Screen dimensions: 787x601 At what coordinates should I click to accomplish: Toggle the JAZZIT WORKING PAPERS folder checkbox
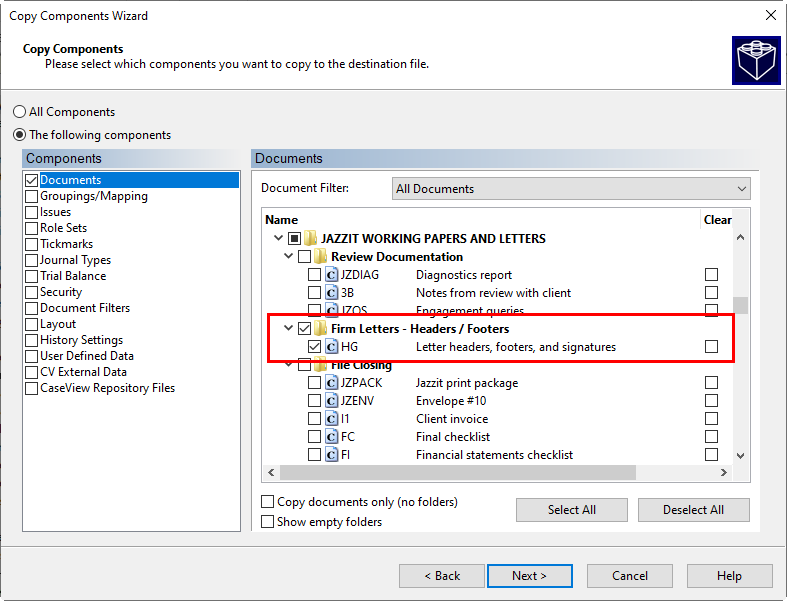(295, 238)
